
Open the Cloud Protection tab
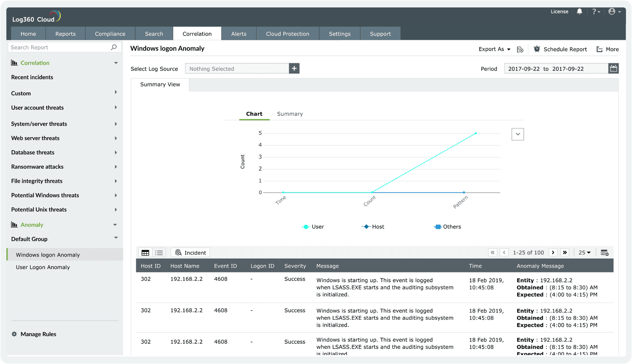(287, 33)
